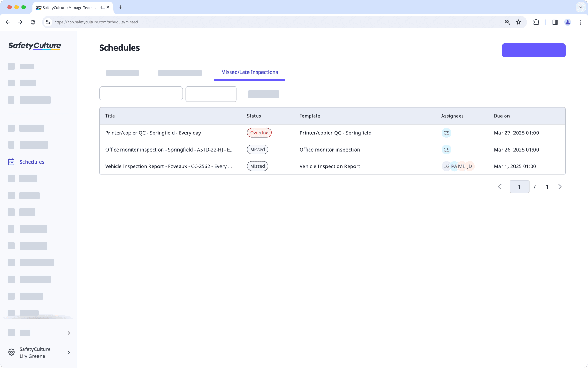Go to previous page of results
This screenshot has width=588, height=368.
(500, 187)
